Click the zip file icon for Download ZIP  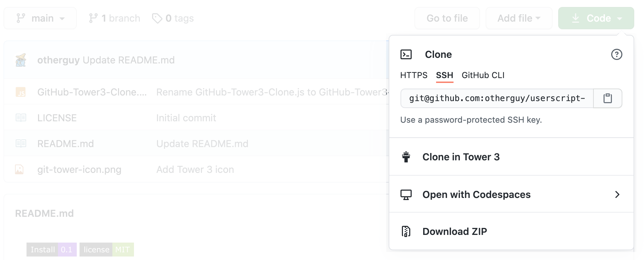click(406, 231)
